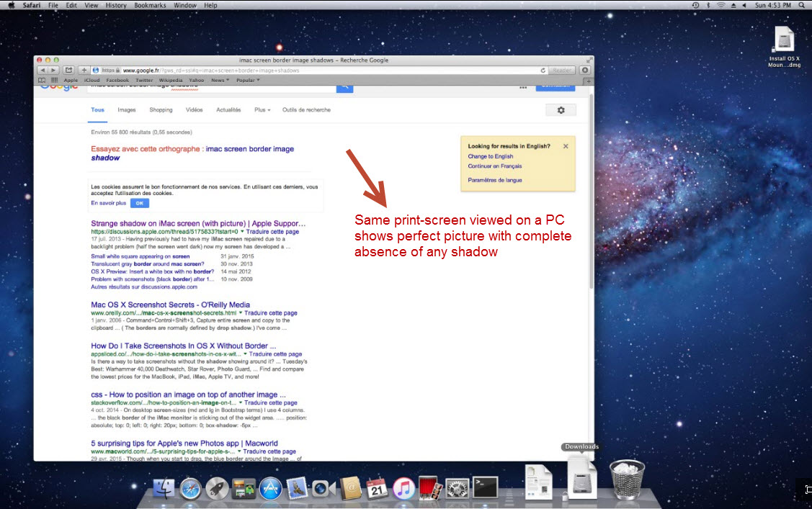Open the Share button in Safari toolbar
The image size is (812, 509).
tap(69, 71)
